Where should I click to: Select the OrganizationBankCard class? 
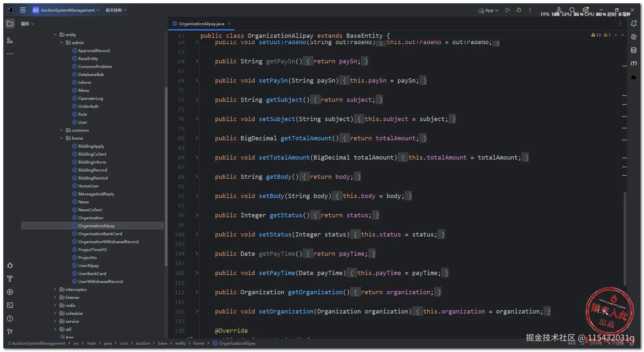pos(100,234)
